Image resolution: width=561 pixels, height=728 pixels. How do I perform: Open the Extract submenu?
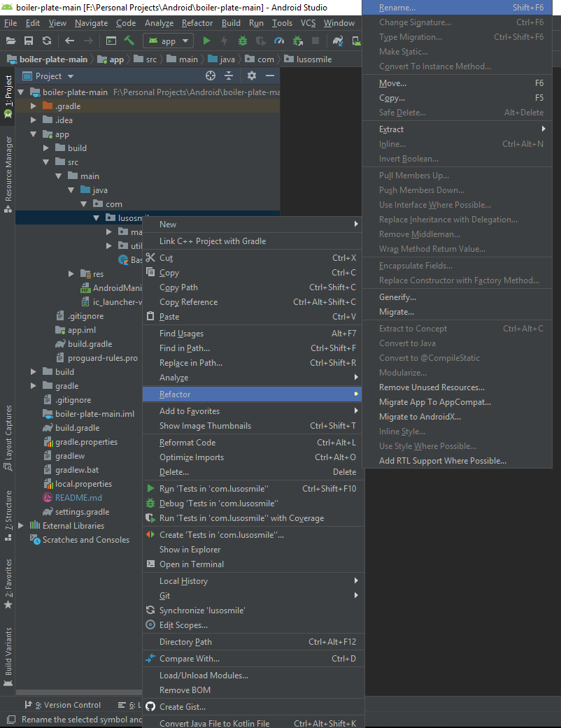457,129
